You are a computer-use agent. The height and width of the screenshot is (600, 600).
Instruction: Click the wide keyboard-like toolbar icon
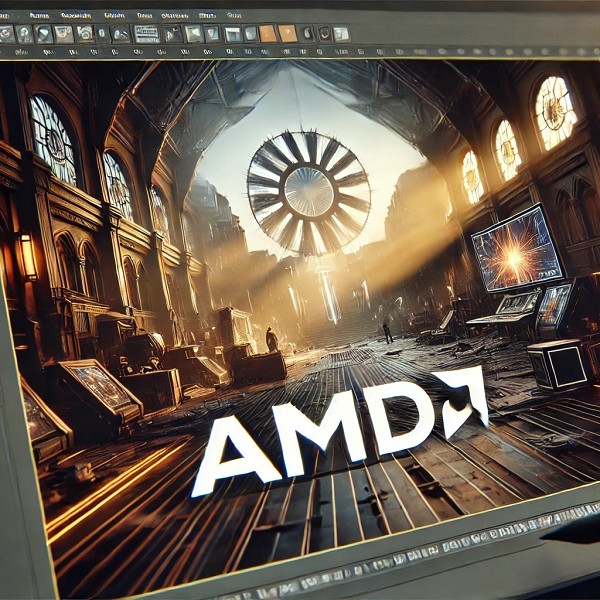click(147, 34)
